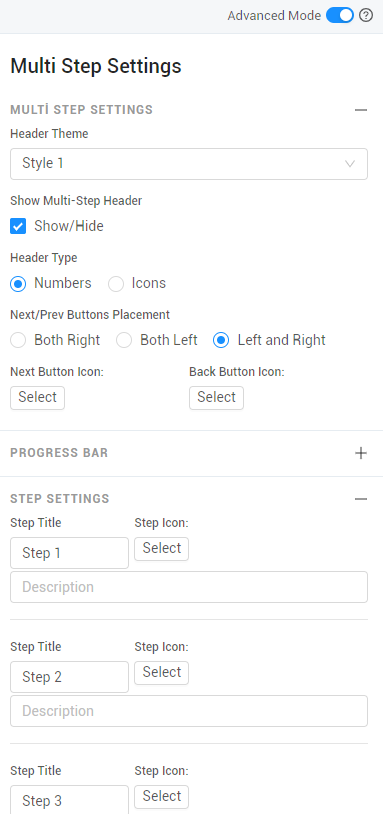Select Left and Right placement option

221,341
